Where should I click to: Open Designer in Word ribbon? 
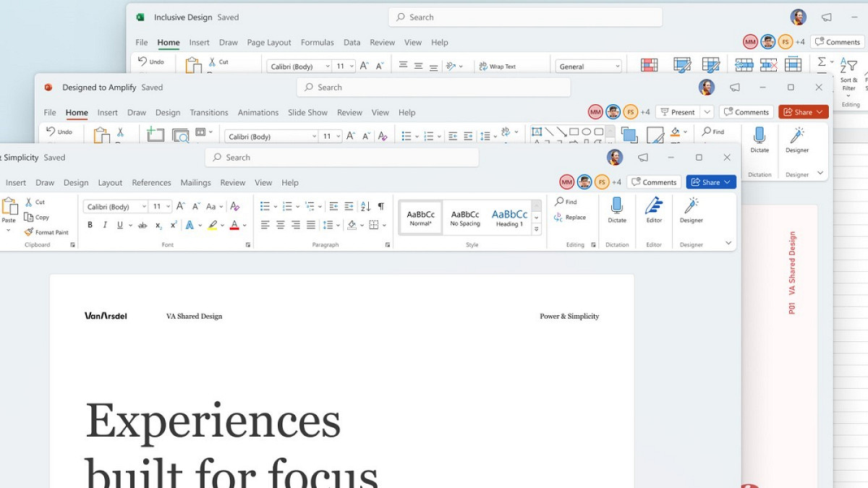692,210
